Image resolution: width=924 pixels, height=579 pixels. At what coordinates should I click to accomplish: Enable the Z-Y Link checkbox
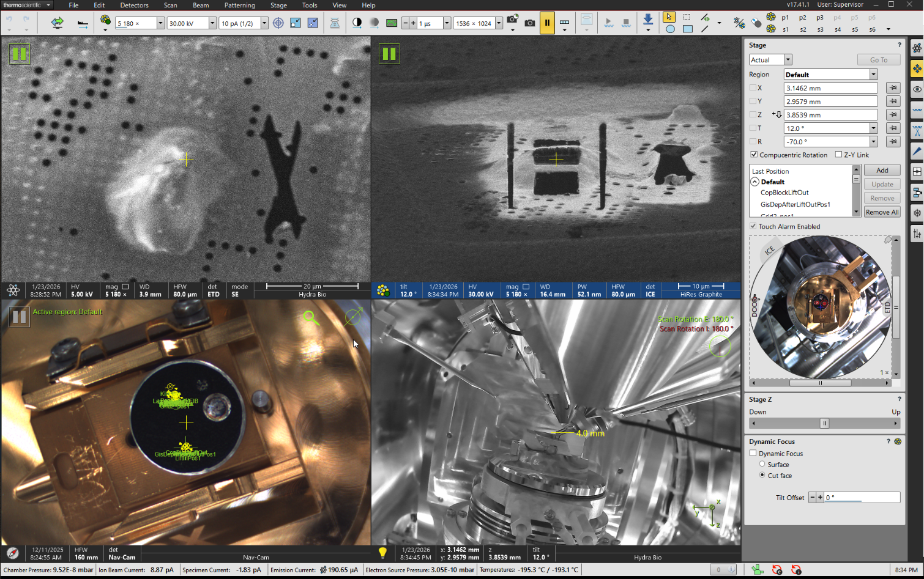pyautogui.click(x=839, y=155)
